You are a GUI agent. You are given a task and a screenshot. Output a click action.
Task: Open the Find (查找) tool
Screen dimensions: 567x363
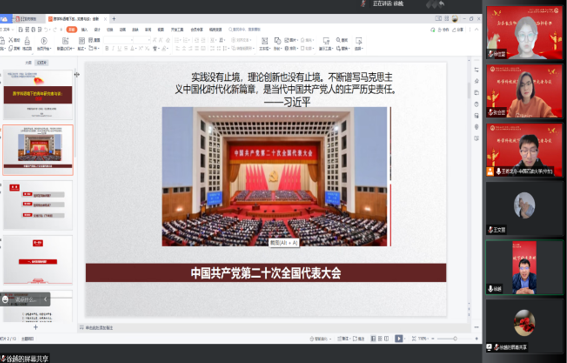click(342, 40)
